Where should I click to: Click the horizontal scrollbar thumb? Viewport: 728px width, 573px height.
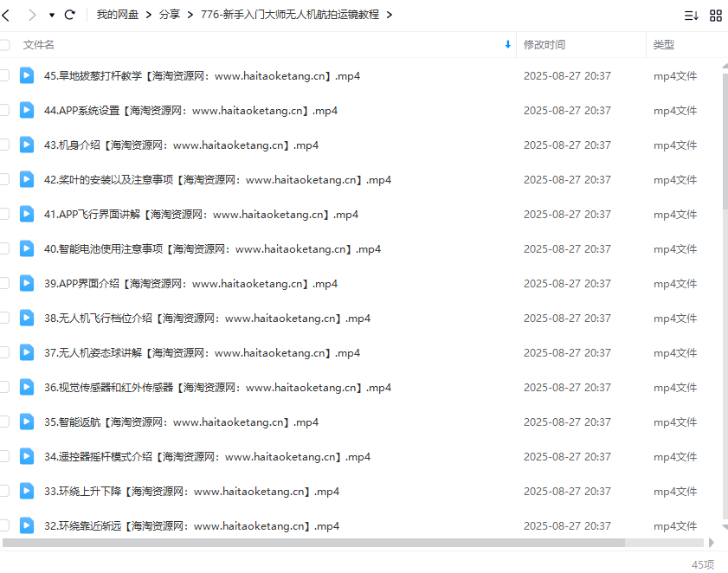point(313,543)
